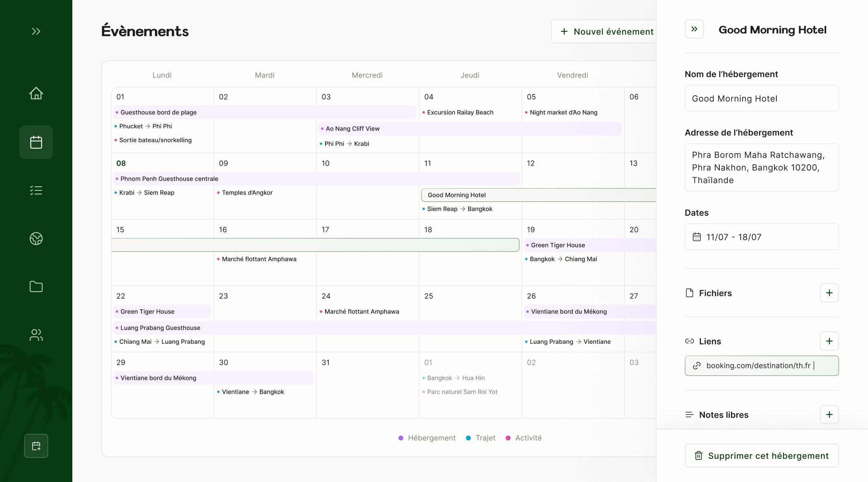Open the Dates picker field 11/07 - 18/07
Image resolution: width=868 pixels, height=482 pixels.
point(762,237)
